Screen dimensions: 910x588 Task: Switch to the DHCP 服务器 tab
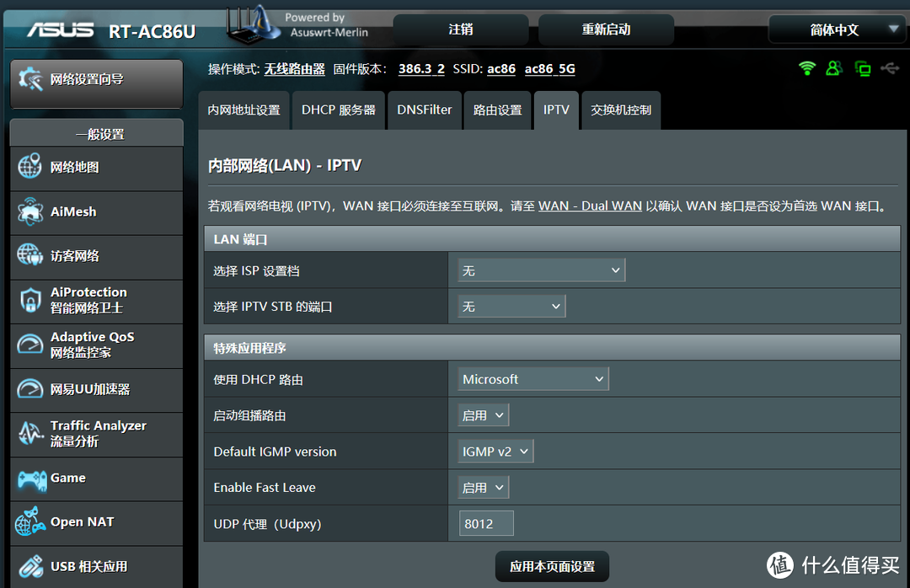pos(338,110)
